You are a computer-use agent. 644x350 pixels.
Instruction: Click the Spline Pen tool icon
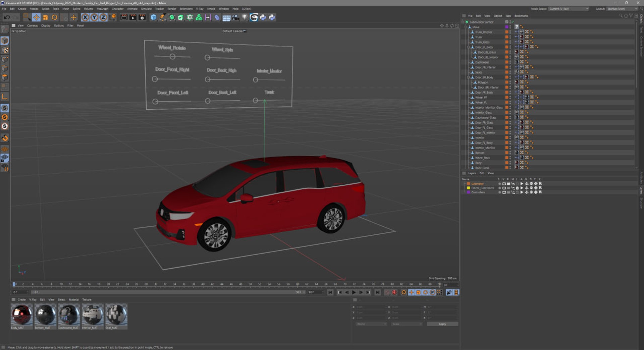[163, 17]
